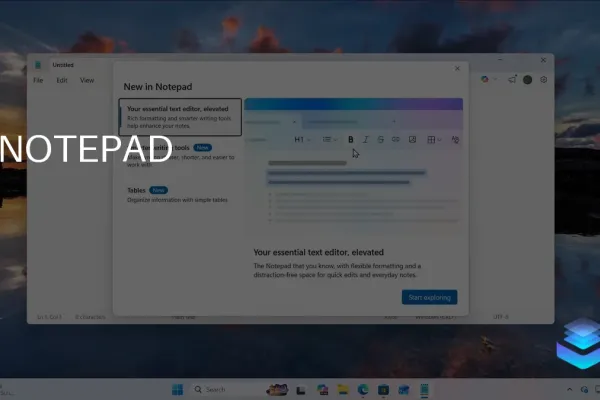This screenshot has width=600, height=400.
Task: Select the Untitled tab in Notepad
Action: click(63, 65)
